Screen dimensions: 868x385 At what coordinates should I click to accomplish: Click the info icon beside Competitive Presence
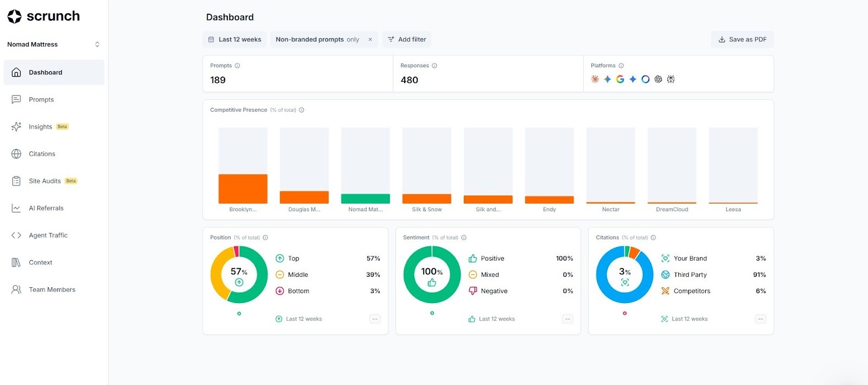tap(302, 110)
